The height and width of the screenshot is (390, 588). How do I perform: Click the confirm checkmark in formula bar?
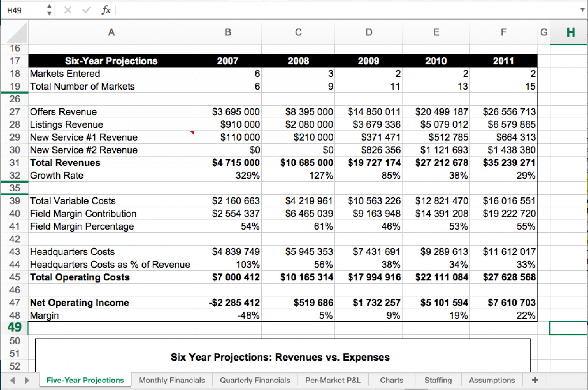point(86,10)
